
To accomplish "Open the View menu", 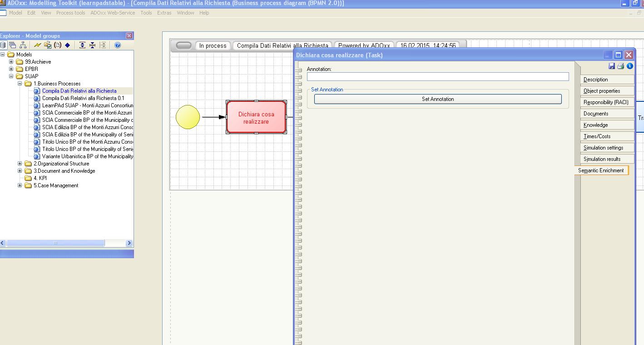I will click(46, 13).
